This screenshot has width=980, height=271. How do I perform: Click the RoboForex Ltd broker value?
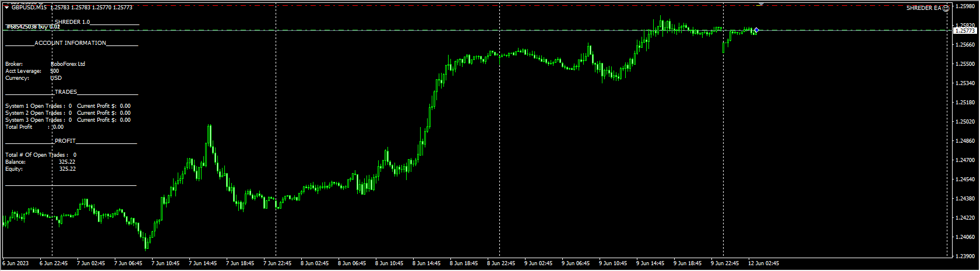click(x=68, y=64)
